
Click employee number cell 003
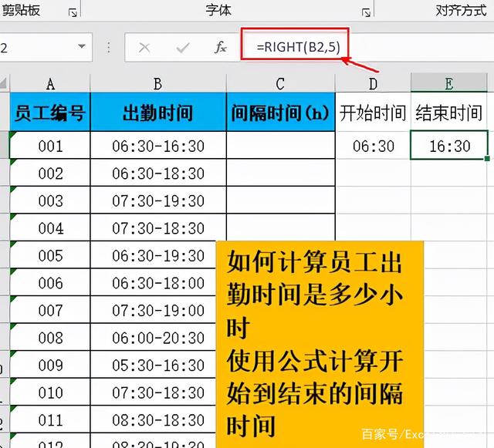pos(50,200)
